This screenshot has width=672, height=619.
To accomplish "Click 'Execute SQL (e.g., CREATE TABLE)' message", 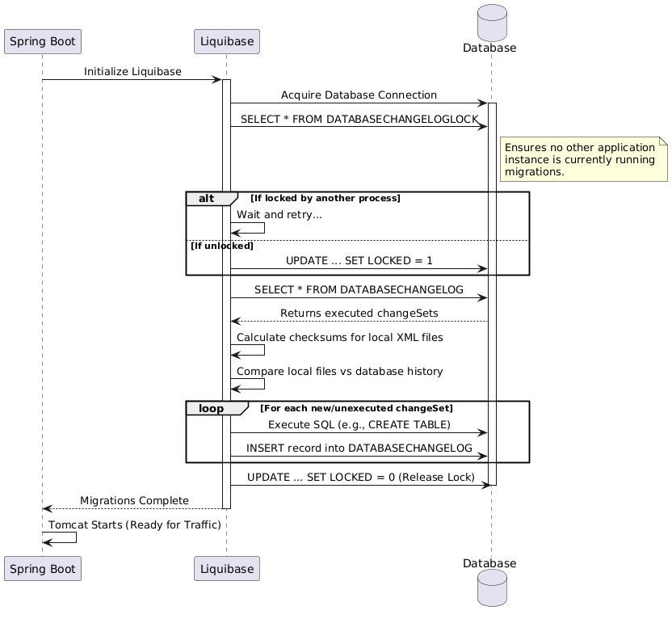I will (359, 425).
